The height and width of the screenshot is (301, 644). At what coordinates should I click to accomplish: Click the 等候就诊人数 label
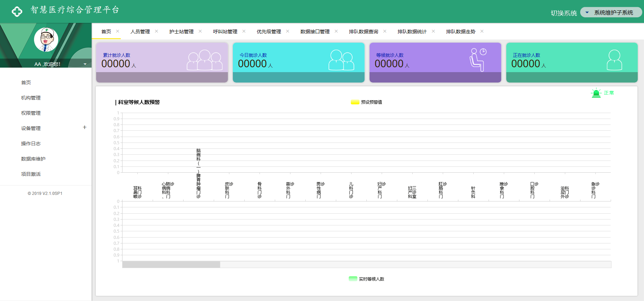pos(390,55)
